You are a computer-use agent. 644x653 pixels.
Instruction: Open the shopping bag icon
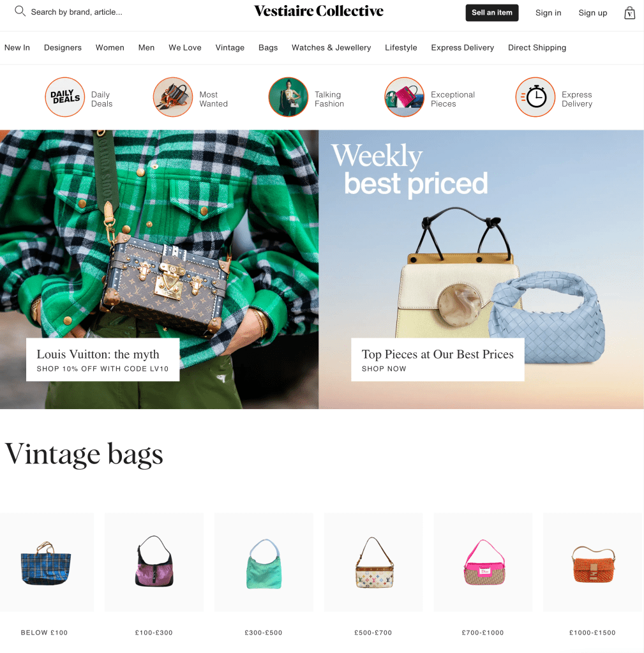629,13
